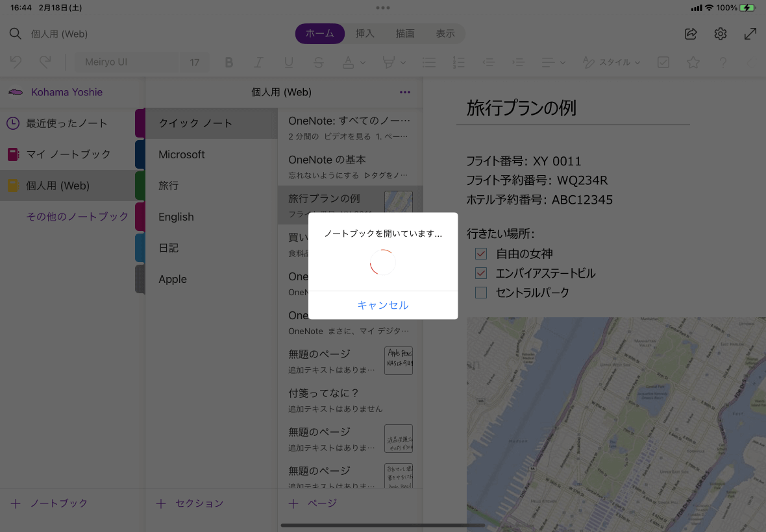Tap the Kohama Yoshie account name

(67, 92)
